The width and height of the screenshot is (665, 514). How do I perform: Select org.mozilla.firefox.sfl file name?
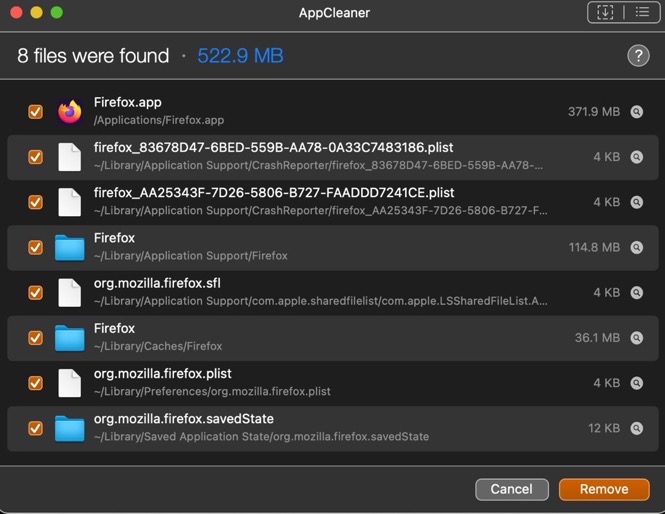point(157,283)
